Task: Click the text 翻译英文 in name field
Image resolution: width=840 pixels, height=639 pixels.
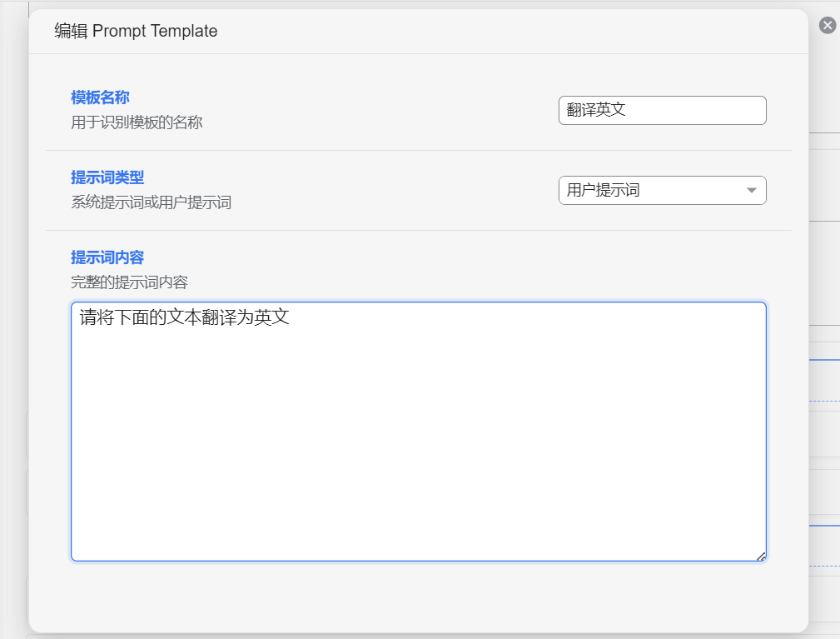Action: [x=596, y=110]
